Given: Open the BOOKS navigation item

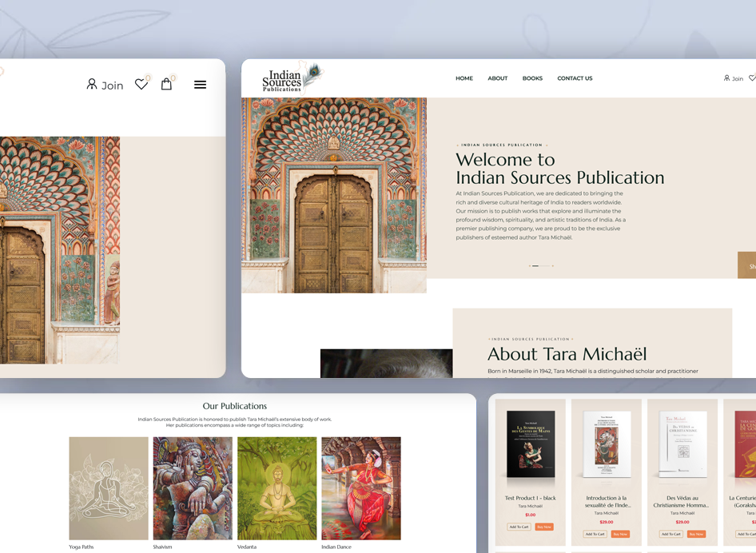Looking at the screenshot, I should [x=532, y=78].
